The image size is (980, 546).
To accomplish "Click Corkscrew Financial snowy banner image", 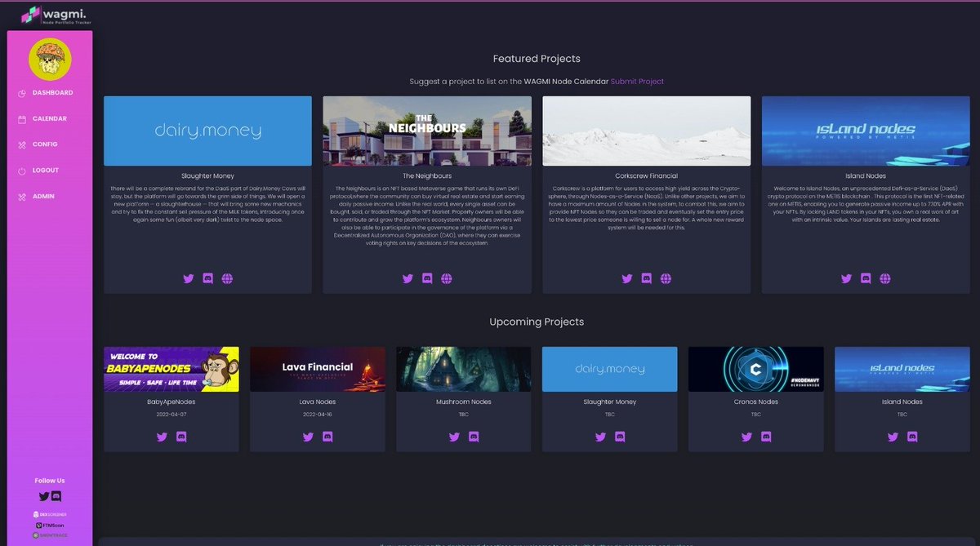I will pyautogui.click(x=647, y=131).
